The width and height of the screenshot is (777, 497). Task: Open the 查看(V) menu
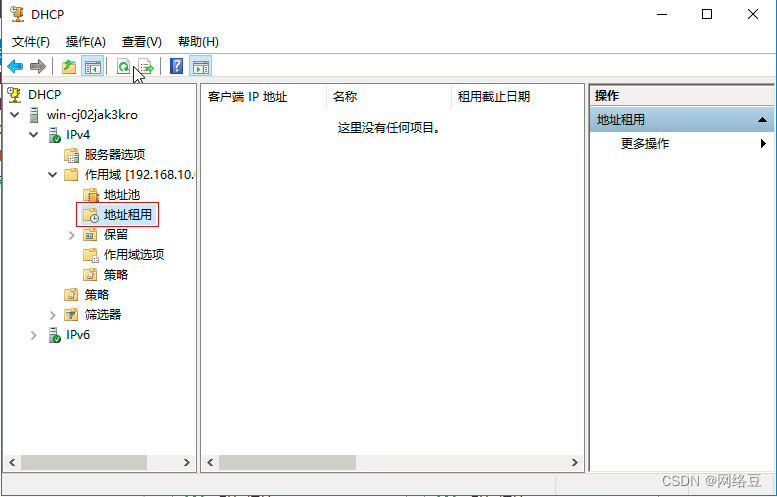tap(142, 42)
